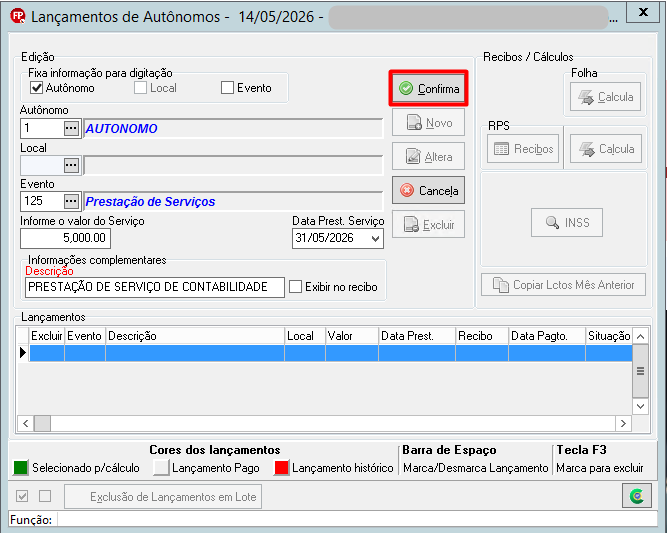Click the Excluir column header

(x=47, y=336)
